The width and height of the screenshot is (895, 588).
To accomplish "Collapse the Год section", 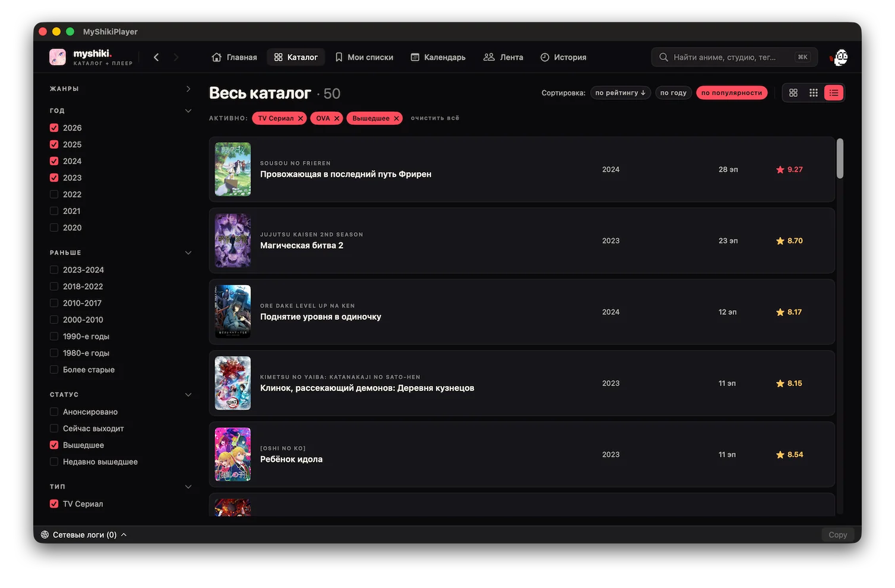I will pyautogui.click(x=188, y=110).
